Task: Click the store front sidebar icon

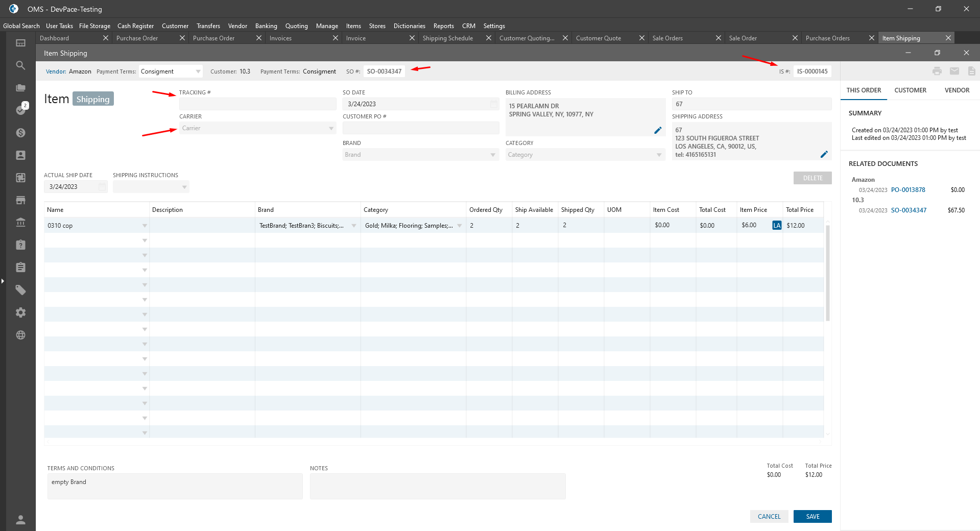Action: pyautogui.click(x=20, y=200)
